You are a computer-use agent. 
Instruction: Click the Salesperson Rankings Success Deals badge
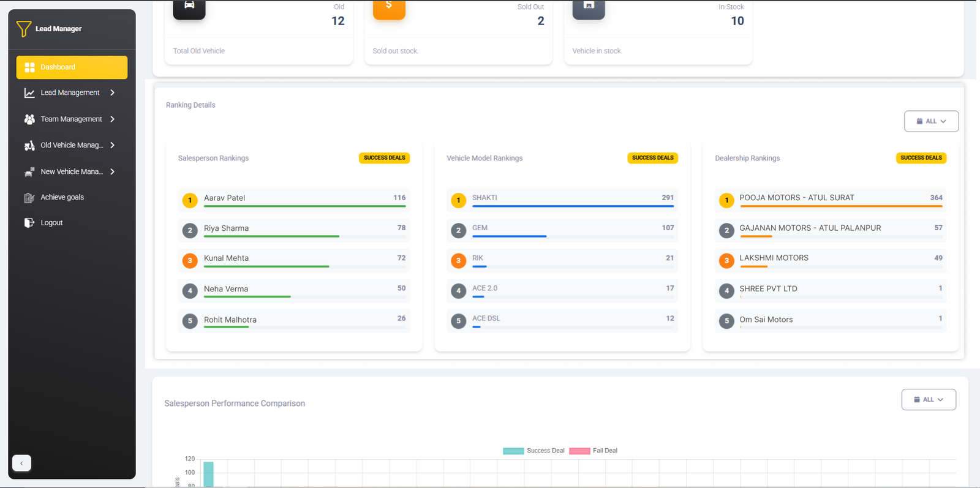point(384,158)
